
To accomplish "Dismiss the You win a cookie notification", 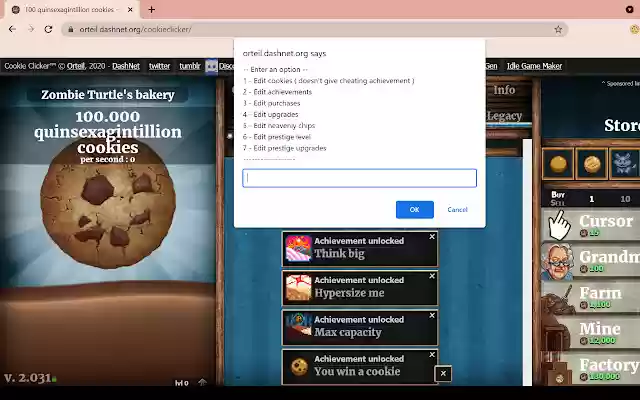I will 432,355.
